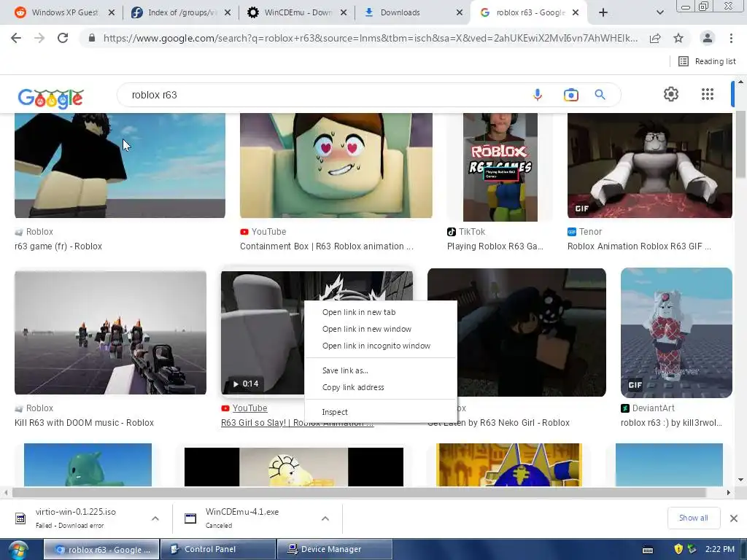
Task: Click the browser forward arrow
Action: coord(39,38)
